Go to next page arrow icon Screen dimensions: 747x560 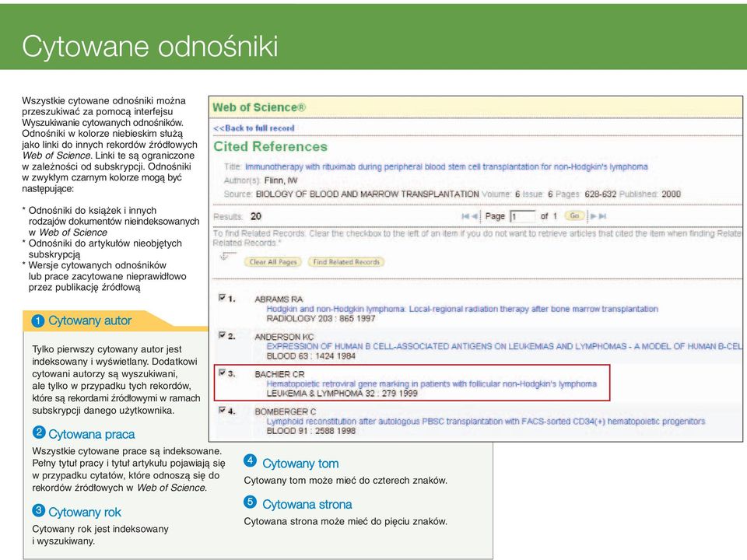594,216
